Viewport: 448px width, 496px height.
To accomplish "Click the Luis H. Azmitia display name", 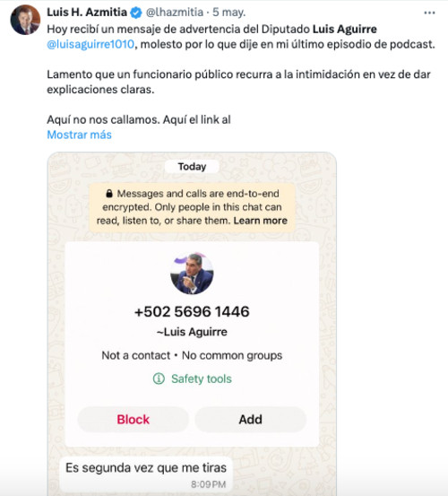I will point(87,13).
